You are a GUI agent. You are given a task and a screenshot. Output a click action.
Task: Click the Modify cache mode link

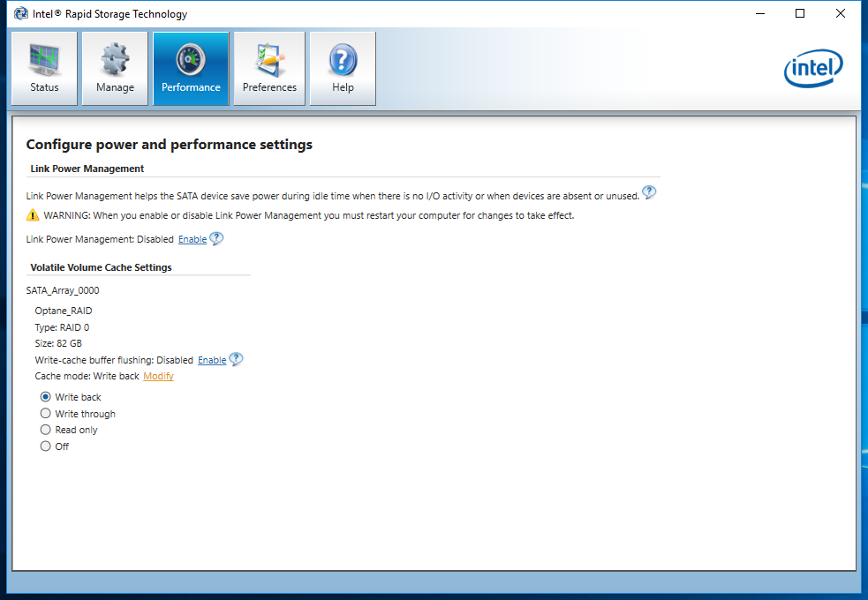point(158,376)
